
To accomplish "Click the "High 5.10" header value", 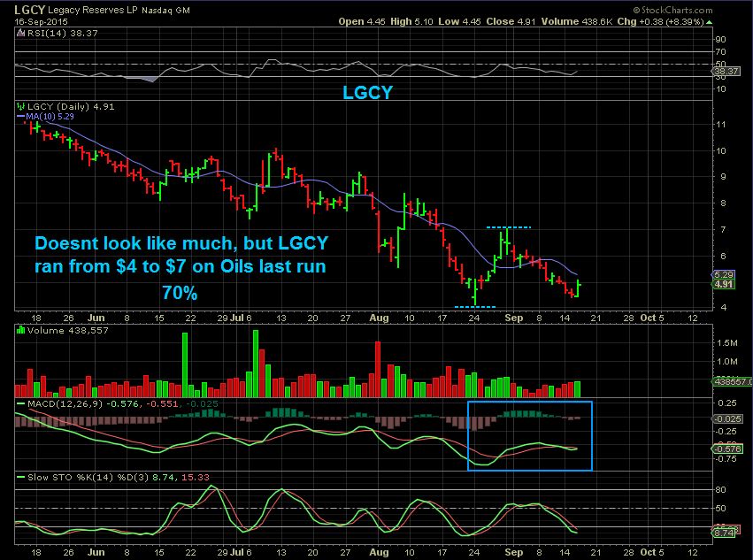I will 411,21.
